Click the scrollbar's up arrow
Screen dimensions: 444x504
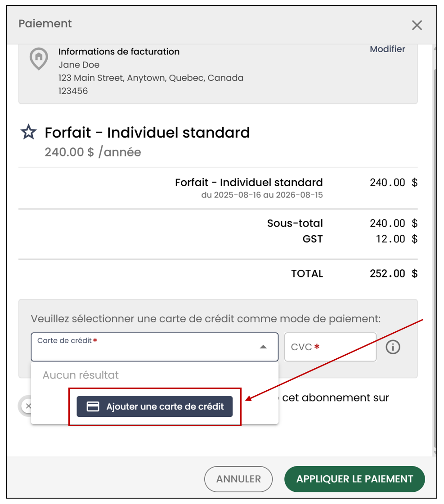[435, 49]
